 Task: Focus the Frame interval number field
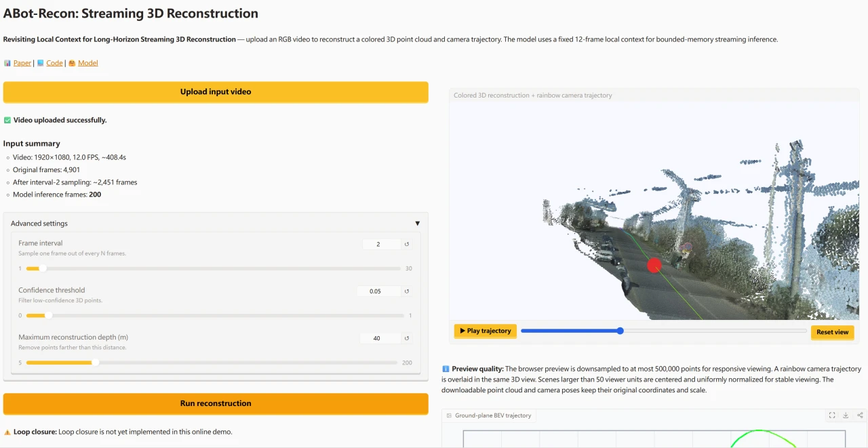(381, 244)
